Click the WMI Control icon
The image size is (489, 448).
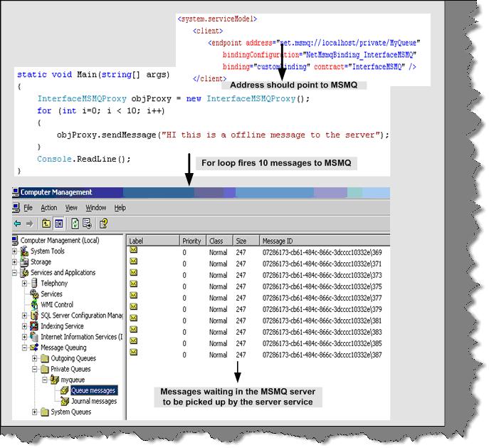click(x=34, y=305)
